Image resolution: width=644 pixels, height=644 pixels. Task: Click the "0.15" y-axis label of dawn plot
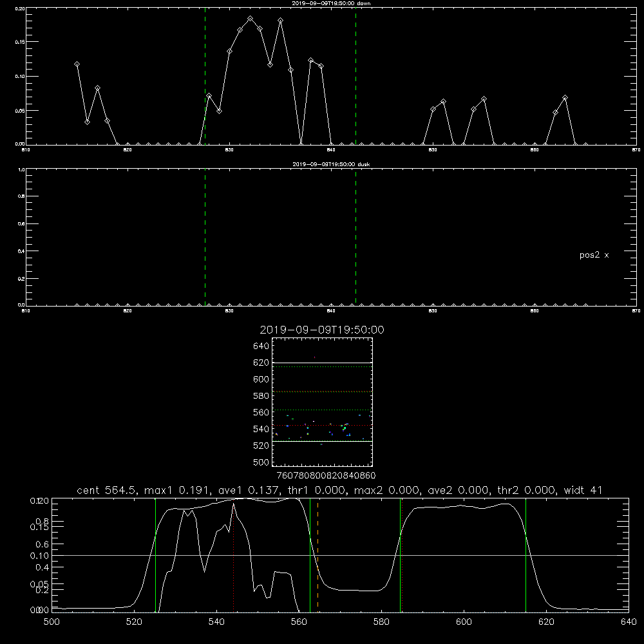coord(20,42)
